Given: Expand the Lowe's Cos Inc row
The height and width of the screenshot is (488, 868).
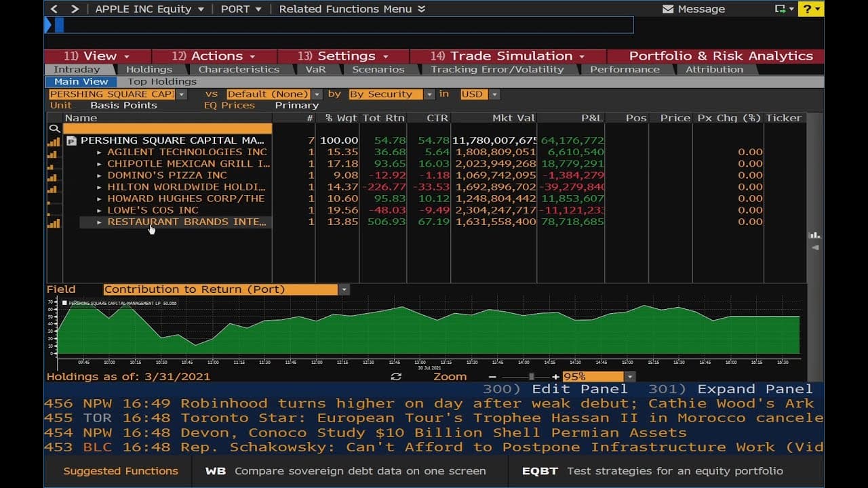Looking at the screenshot, I should [99, 211].
